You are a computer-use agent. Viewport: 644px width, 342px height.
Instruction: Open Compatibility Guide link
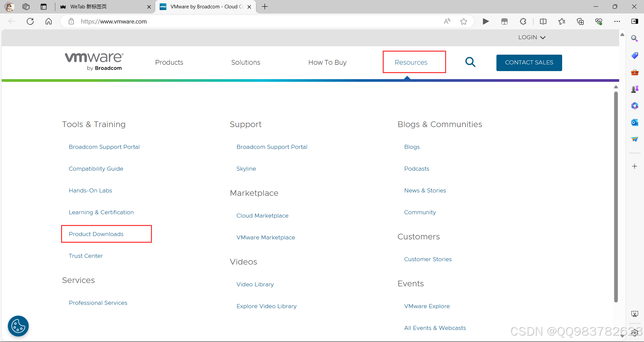(96, 169)
